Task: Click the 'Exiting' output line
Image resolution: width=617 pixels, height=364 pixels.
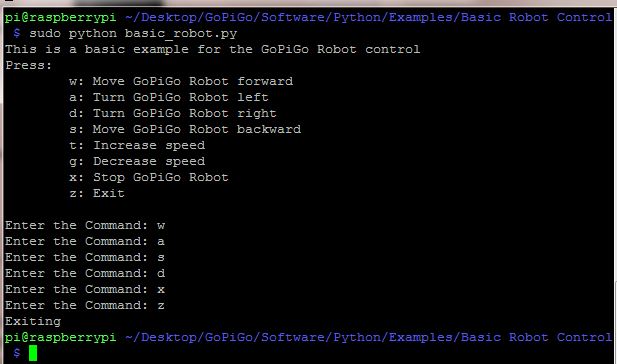Action: [x=33, y=322]
